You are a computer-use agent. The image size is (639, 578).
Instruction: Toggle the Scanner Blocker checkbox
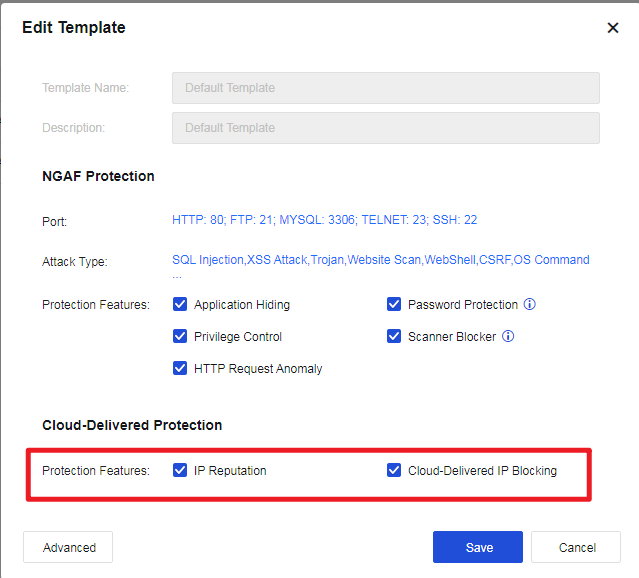394,336
